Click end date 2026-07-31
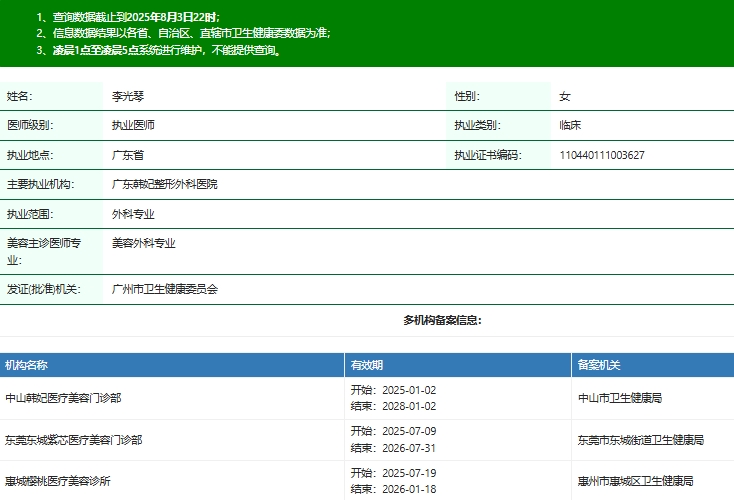This screenshot has height=500, width=734. (409, 449)
